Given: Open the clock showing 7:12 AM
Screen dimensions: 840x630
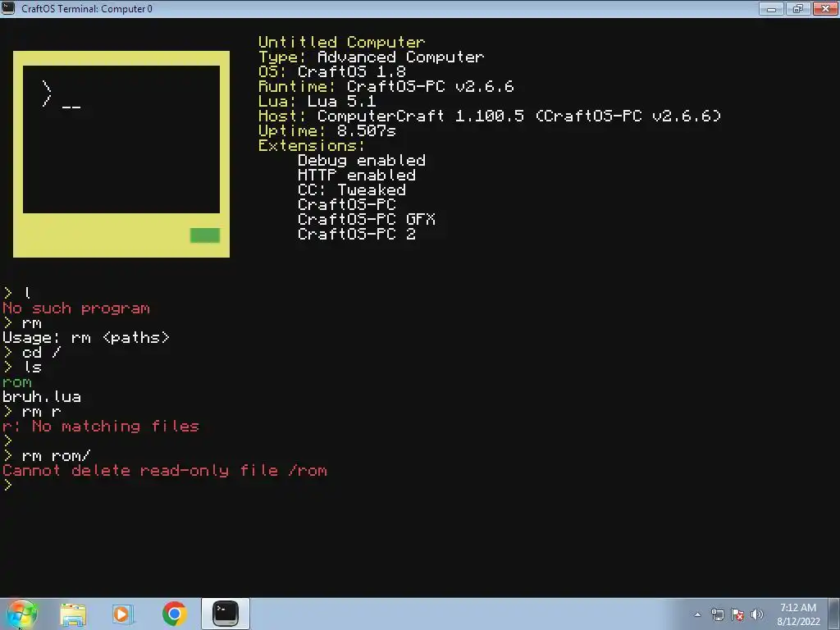Looking at the screenshot, I should (798, 614).
